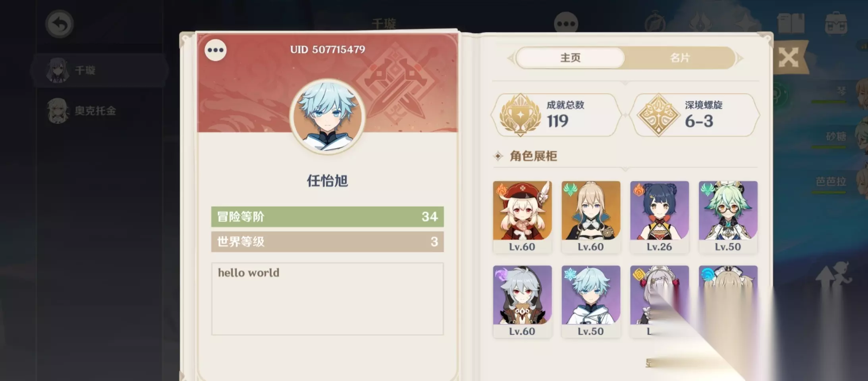
Task: Select the Klee Lv.60 character card
Action: [522, 217]
